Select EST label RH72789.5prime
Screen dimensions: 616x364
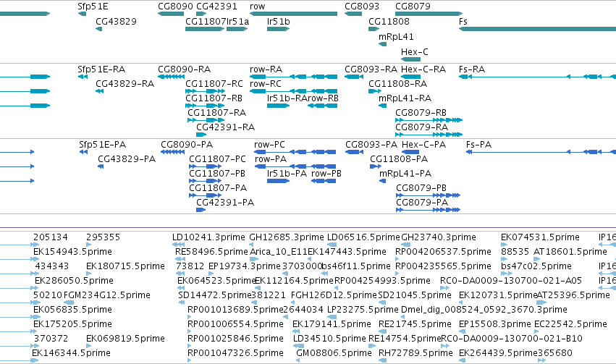415,353
